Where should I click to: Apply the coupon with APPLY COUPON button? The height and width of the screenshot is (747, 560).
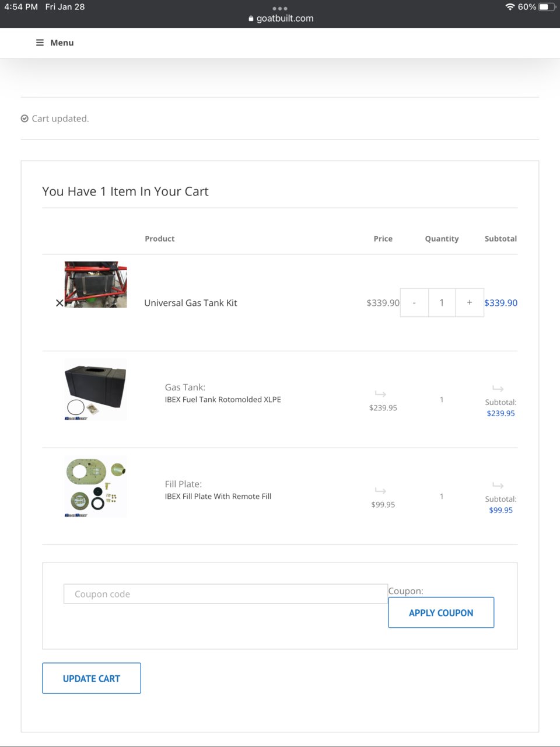pos(441,613)
